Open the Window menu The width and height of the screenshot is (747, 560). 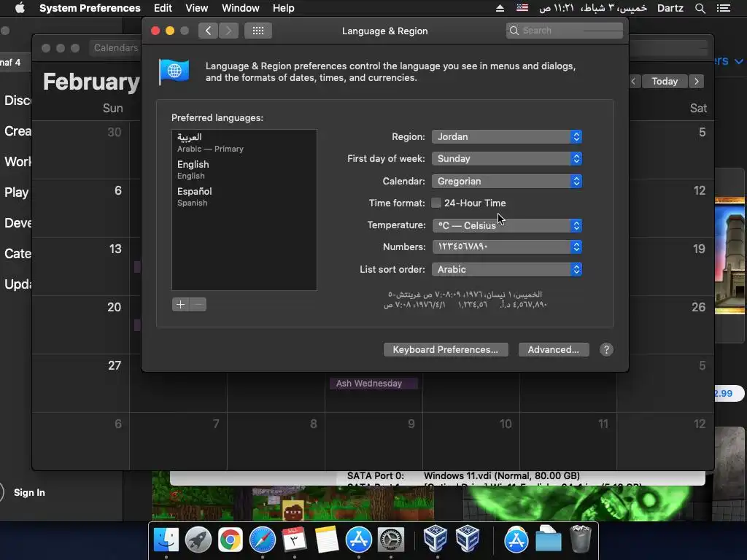(x=240, y=8)
